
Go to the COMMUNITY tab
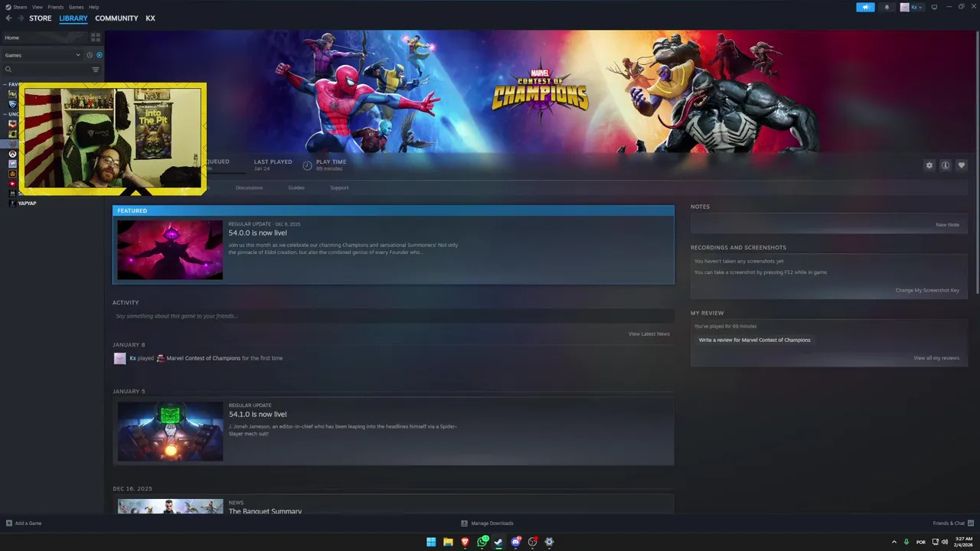(116, 18)
